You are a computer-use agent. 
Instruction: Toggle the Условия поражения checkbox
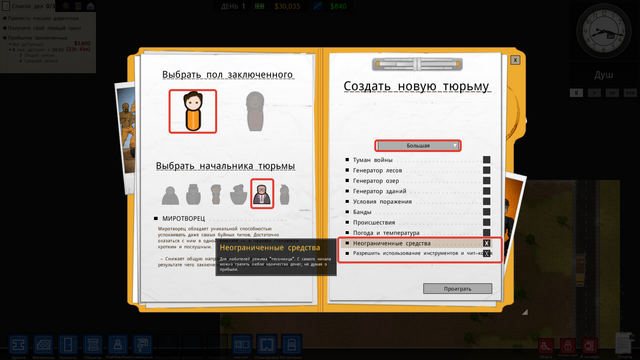point(487,201)
